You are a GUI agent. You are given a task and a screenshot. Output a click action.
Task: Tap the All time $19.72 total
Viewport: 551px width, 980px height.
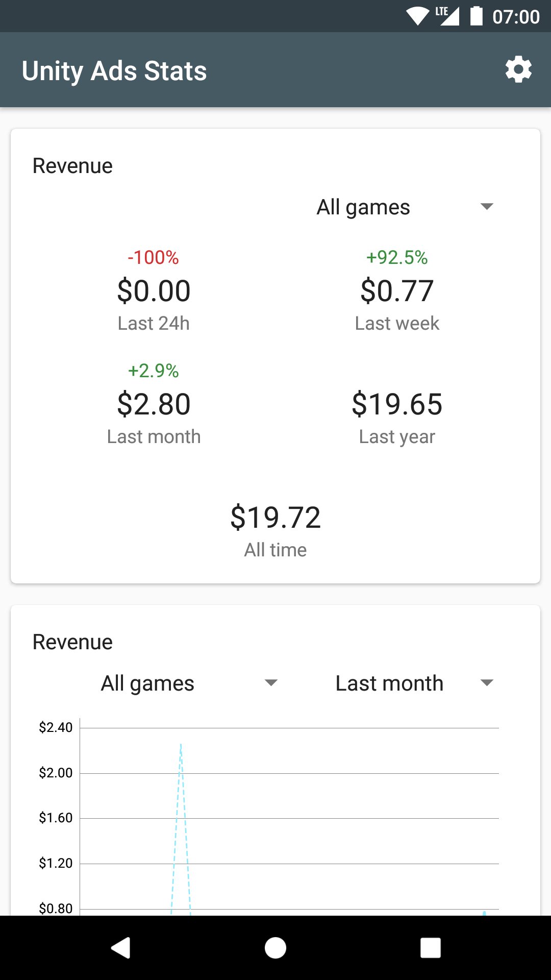tap(275, 518)
